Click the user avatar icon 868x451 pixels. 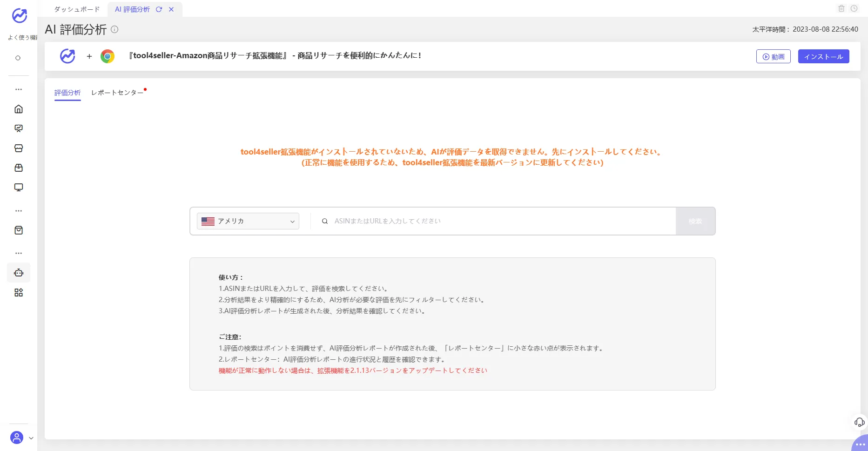pos(17,438)
